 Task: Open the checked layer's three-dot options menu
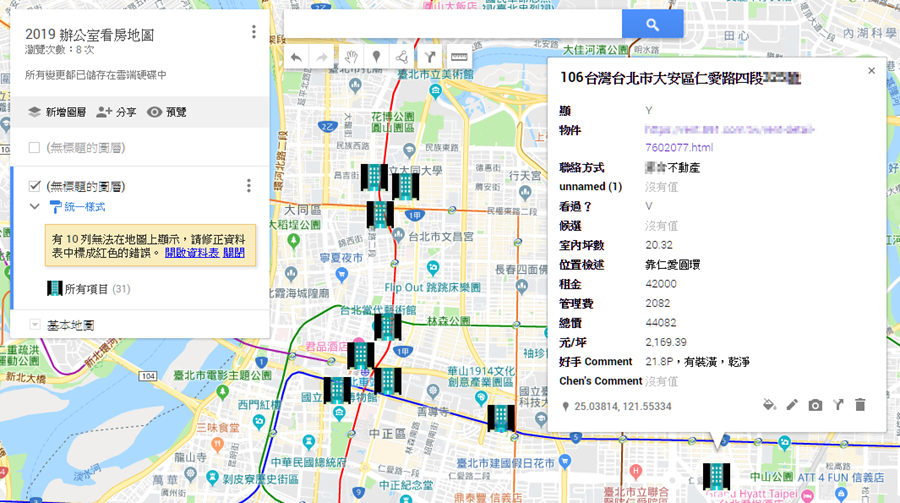(x=248, y=186)
